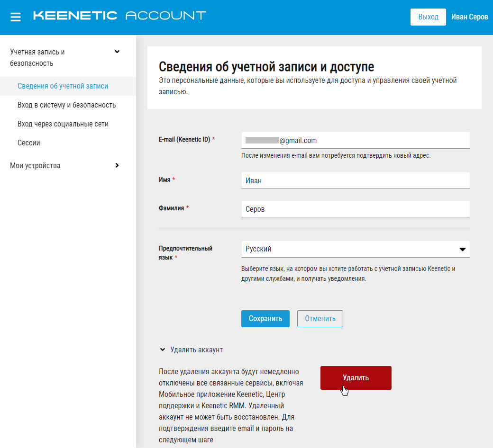Go to 'Вход через социальные сети'
The image size is (493, 448).
63,124
